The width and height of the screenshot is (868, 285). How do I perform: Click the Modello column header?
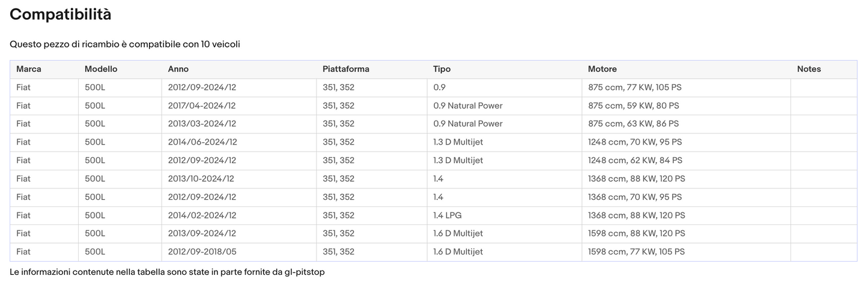[101, 69]
